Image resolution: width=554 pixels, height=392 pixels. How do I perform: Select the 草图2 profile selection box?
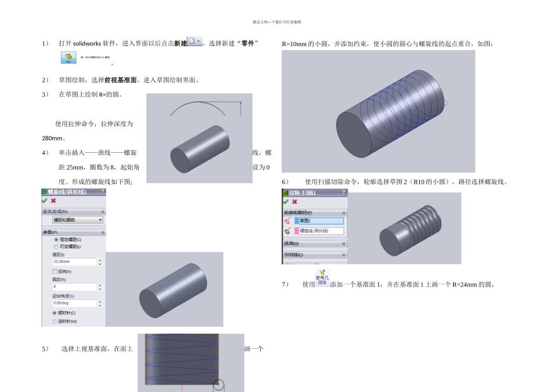coord(321,221)
